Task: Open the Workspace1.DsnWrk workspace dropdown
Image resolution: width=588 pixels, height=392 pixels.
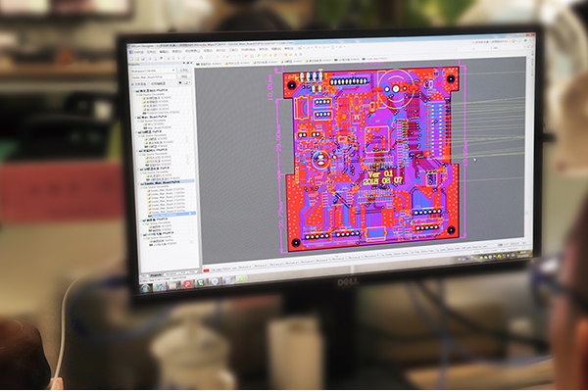Action: [154, 71]
